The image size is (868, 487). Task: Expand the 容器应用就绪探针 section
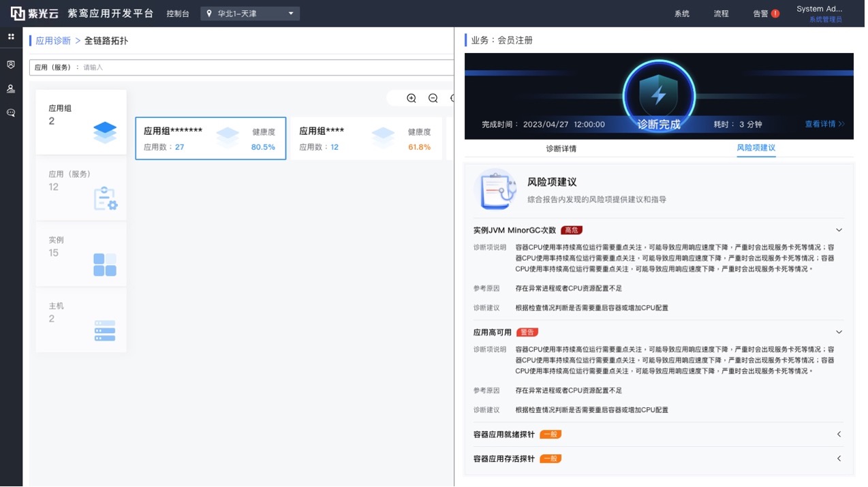click(842, 435)
